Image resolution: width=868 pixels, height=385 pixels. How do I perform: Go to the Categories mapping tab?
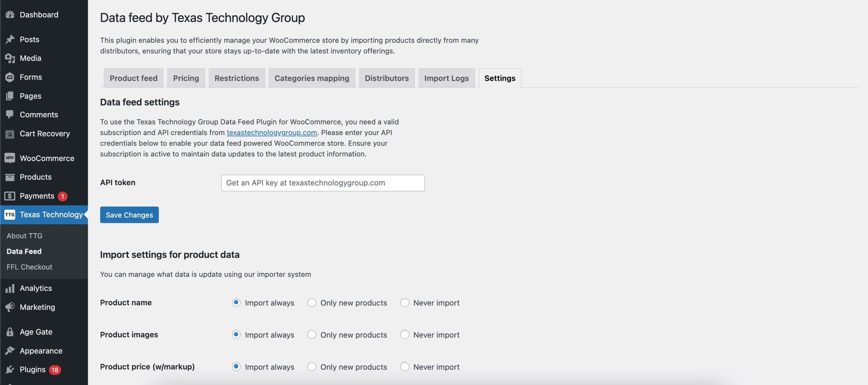click(312, 78)
